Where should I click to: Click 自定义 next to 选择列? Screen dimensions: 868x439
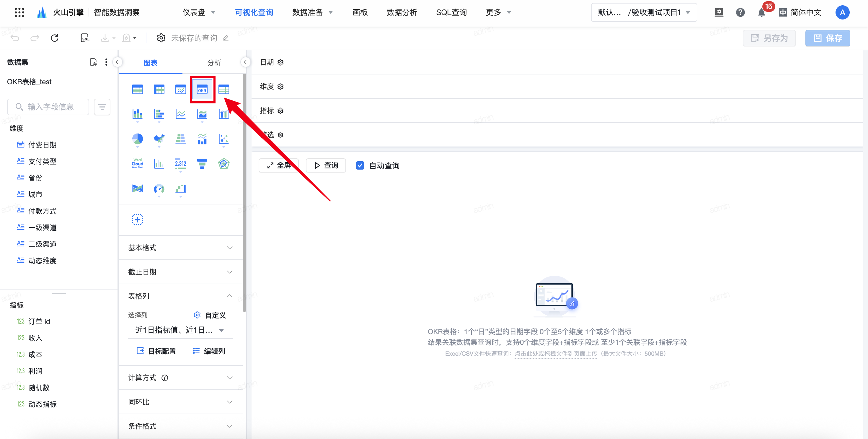210,315
